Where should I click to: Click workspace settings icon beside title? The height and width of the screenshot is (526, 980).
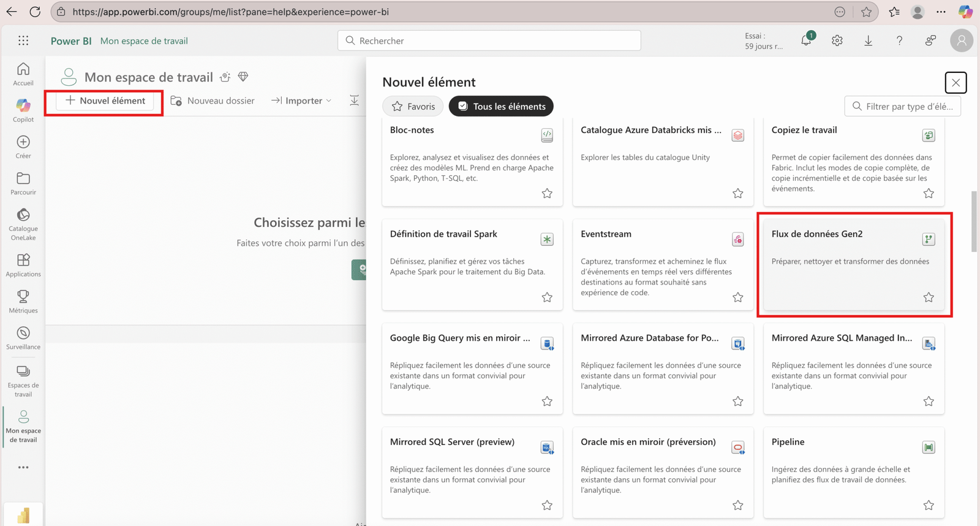click(225, 77)
